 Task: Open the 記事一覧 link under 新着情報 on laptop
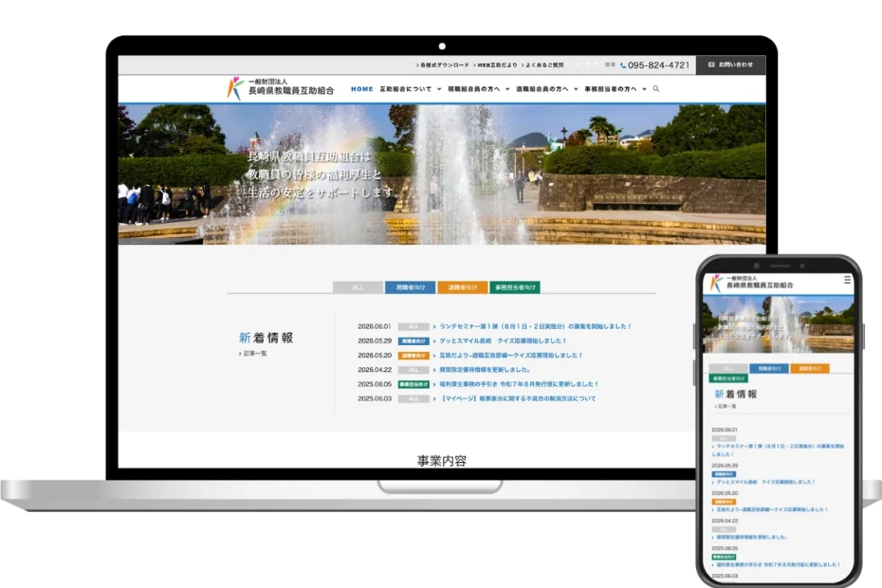[x=253, y=354]
